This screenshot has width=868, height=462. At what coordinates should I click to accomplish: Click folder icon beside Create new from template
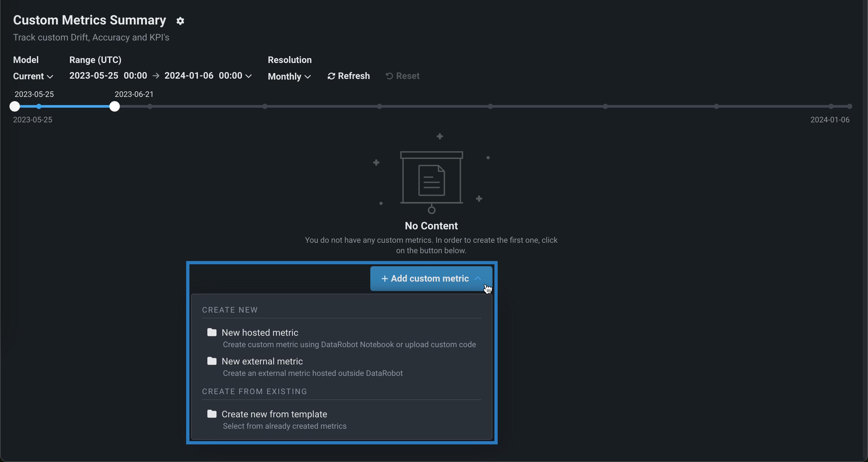pos(212,414)
